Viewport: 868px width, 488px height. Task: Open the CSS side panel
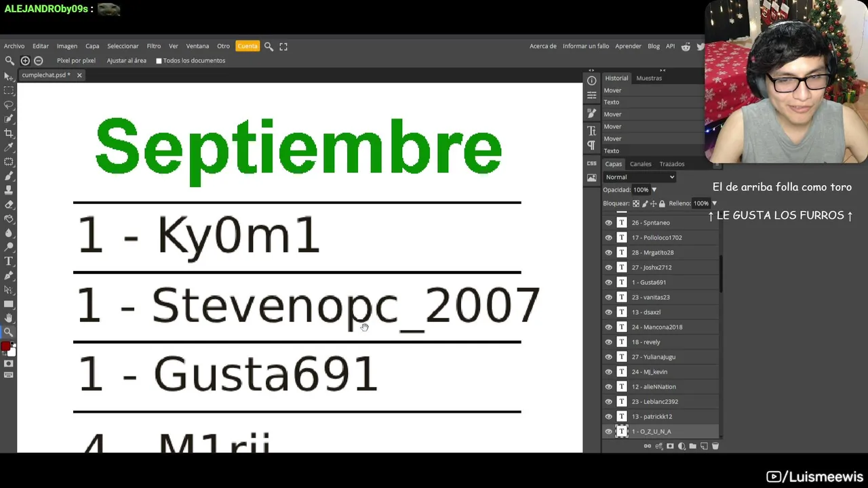click(591, 163)
